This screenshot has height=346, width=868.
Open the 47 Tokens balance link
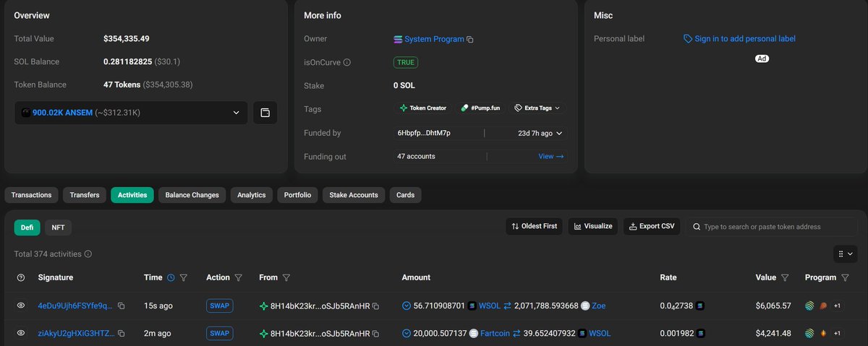[x=122, y=85]
